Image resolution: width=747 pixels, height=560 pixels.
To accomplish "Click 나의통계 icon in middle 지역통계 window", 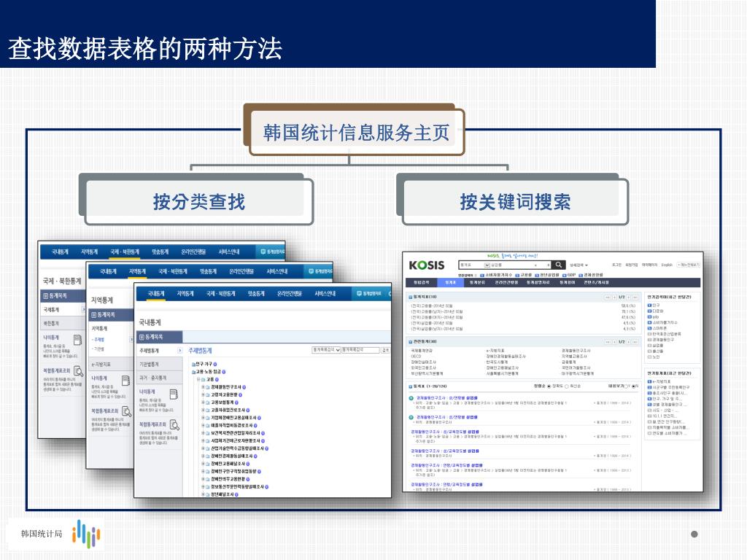I will coord(125,381).
